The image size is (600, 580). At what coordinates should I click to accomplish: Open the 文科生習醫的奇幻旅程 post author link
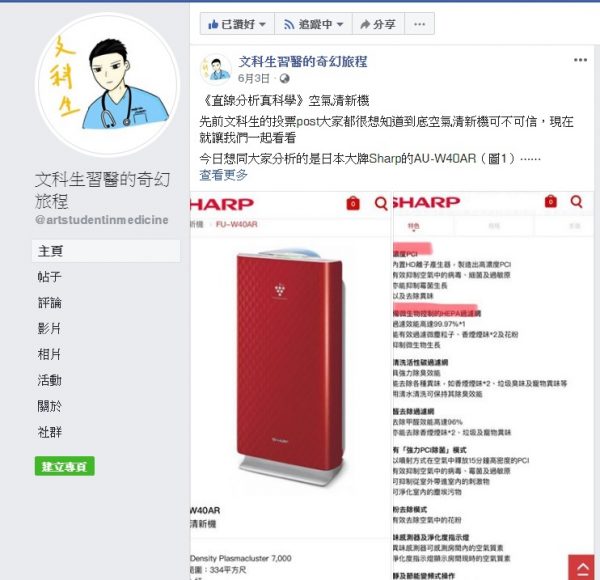tap(303, 62)
